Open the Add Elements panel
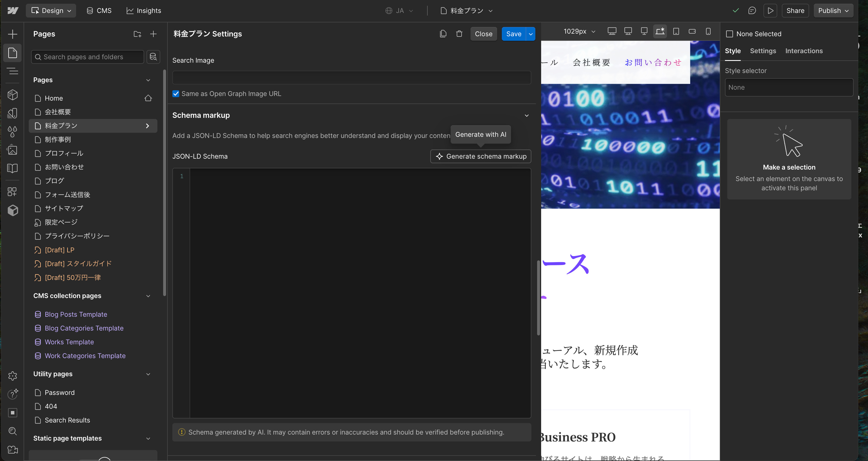The image size is (868, 461). 12,34
